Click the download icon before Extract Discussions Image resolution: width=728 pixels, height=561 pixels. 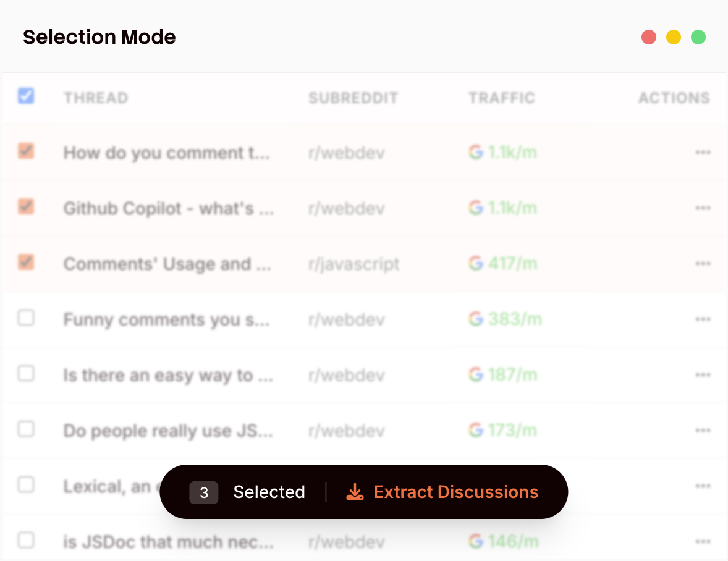click(x=354, y=492)
